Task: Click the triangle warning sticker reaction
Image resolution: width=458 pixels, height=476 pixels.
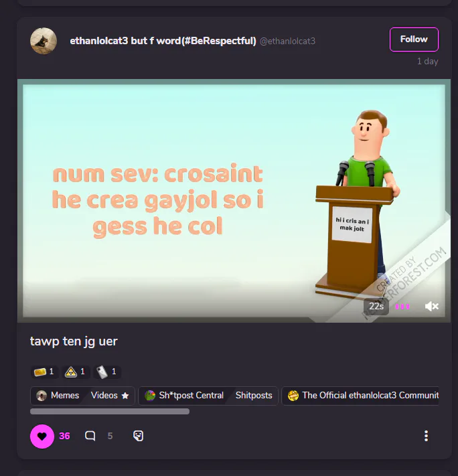Action: pyautogui.click(x=75, y=372)
